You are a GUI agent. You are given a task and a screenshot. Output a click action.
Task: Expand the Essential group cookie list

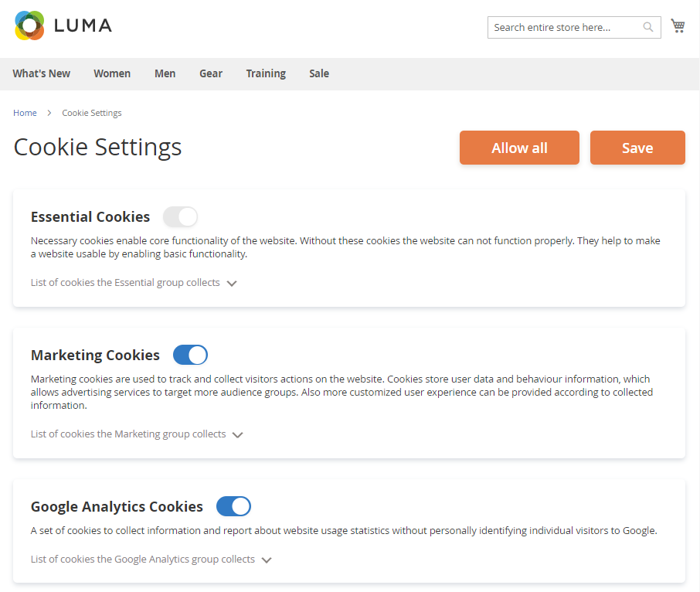pyautogui.click(x=134, y=283)
